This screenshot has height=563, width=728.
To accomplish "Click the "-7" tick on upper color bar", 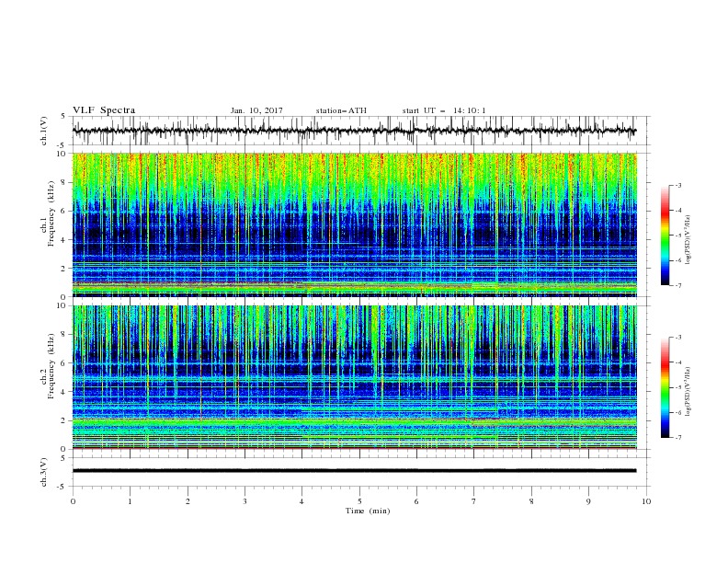I will (x=677, y=285).
